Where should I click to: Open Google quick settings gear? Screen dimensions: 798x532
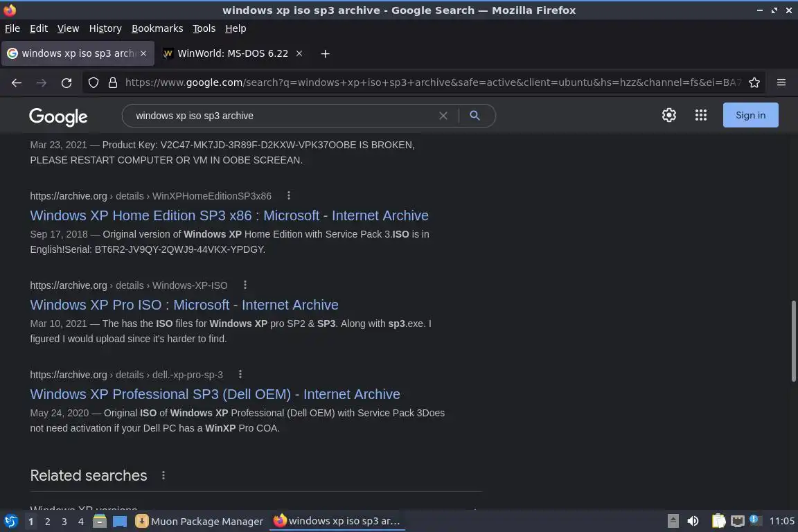click(668, 115)
